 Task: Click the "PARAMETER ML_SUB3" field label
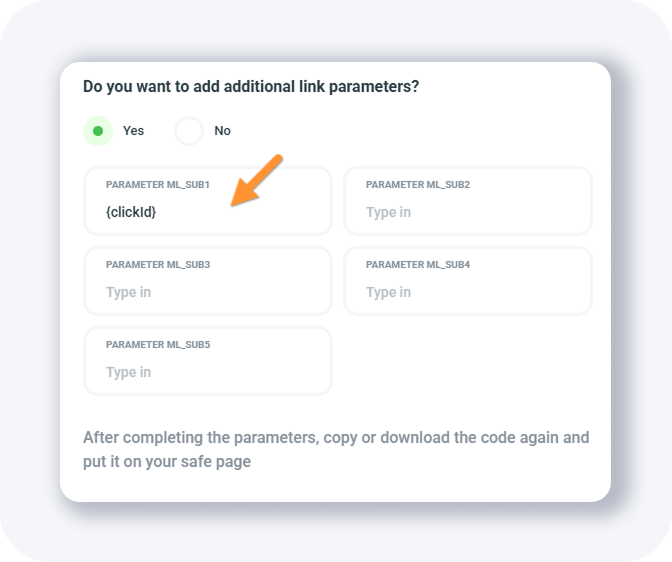click(x=157, y=265)
